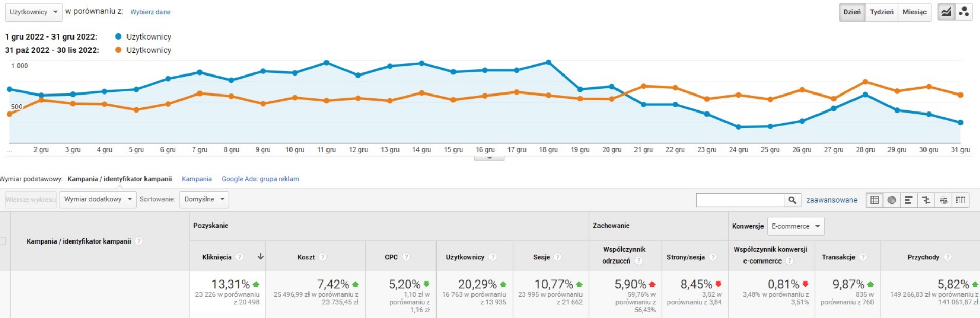Switch to line chart view
980x318 pixels.
pyautogui.click(x=946, y=12)
